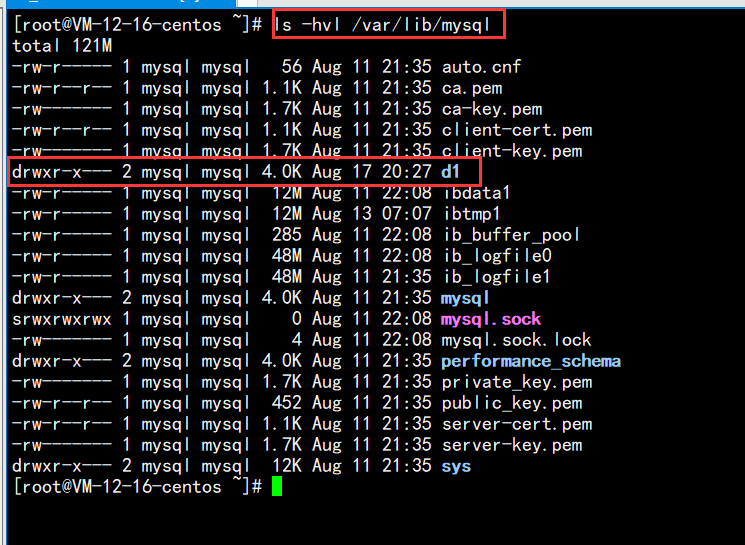Image resolution: width=745 pixels, height=545 pixels.
Task: Click the 48M size of ib_logfile0
Action: coord(287,256)
